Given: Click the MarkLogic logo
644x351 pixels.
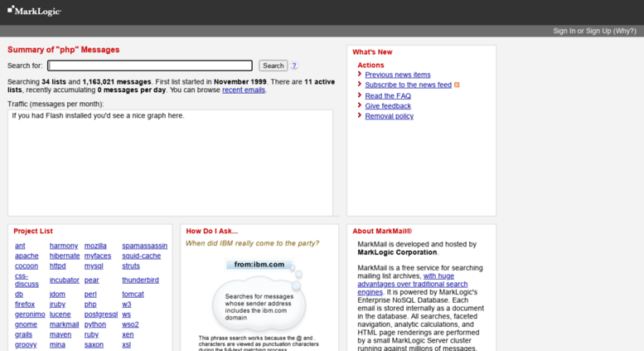Looking at the screenshot, I should [x=35, y=11].
